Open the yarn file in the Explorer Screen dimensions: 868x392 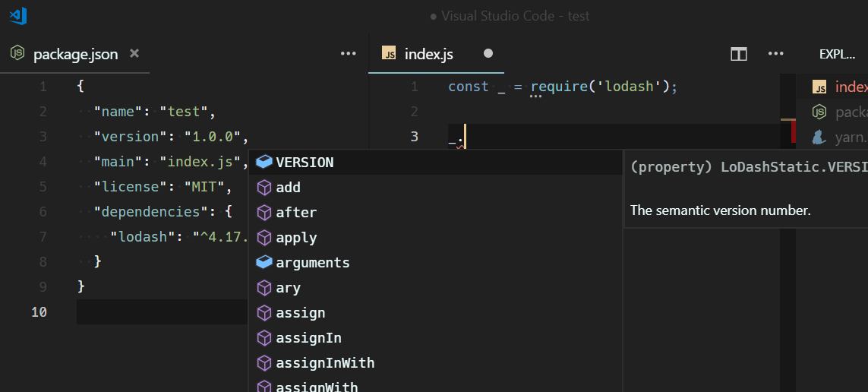click(x=832, y=137)
